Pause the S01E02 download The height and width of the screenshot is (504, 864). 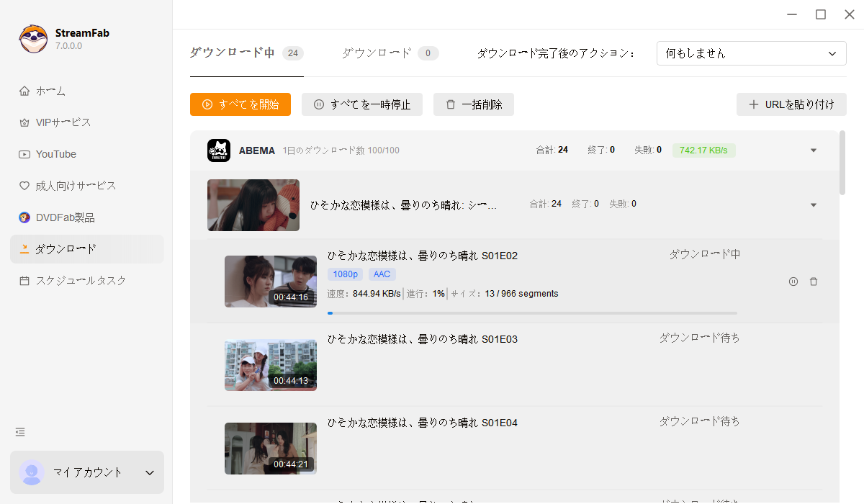[793, 282]
